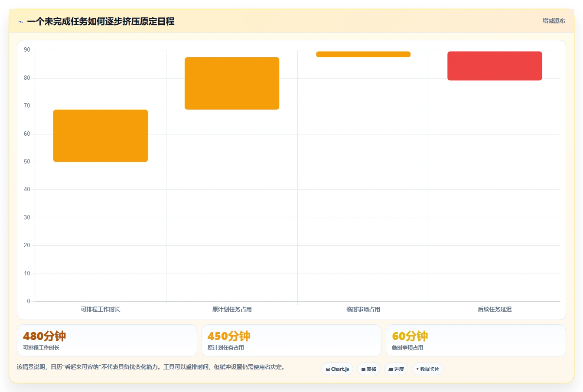Click the x-axis label 可排程工作时长

point(101,309)
